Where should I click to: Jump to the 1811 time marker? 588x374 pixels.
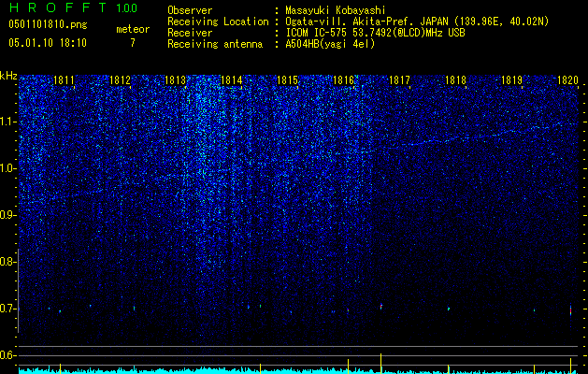click(64, 80)
